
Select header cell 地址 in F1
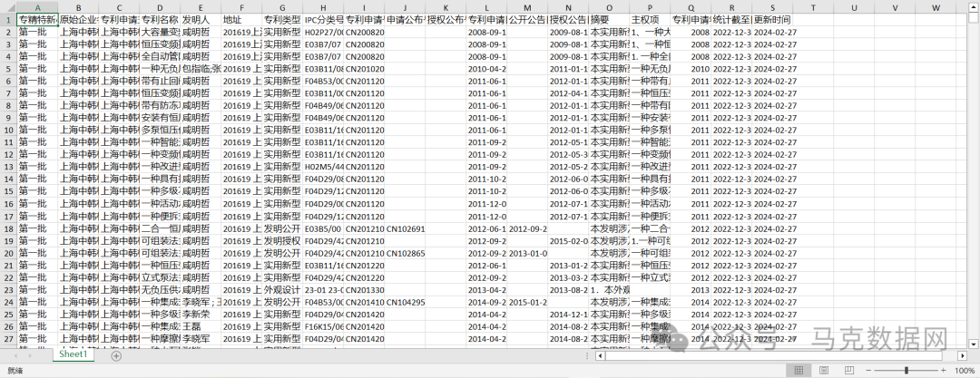point(241,19)
